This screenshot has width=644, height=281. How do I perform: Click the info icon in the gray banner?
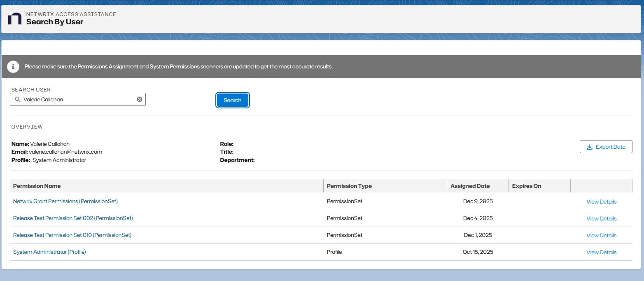[x=14, y=66]
